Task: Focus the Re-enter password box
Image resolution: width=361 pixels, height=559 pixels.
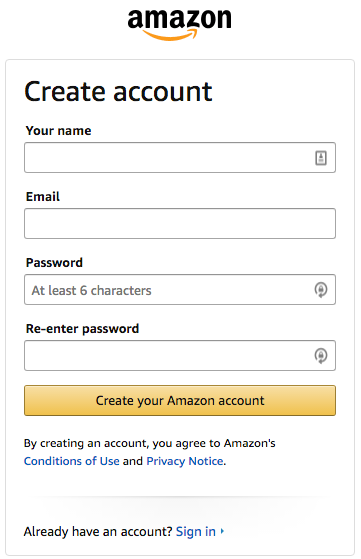Action: click(x=180, y=355)
